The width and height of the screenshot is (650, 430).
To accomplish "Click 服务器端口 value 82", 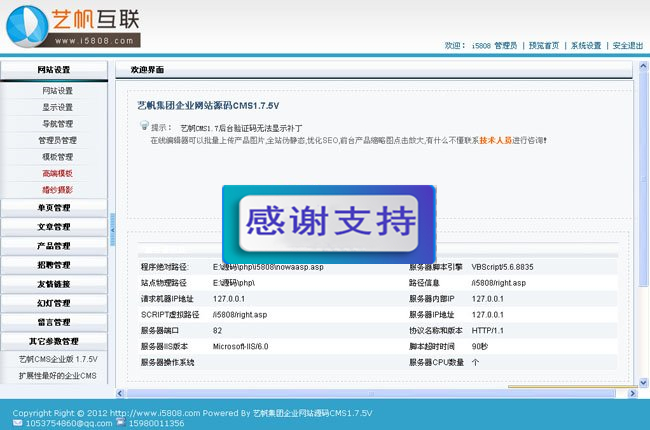I will [217, 330].
